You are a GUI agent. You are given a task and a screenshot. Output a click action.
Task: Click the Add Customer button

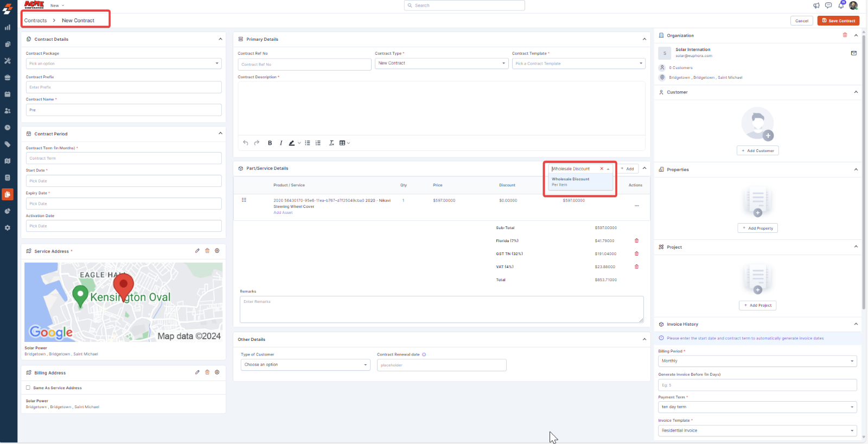pyautogui.click(x=757, y=151)
